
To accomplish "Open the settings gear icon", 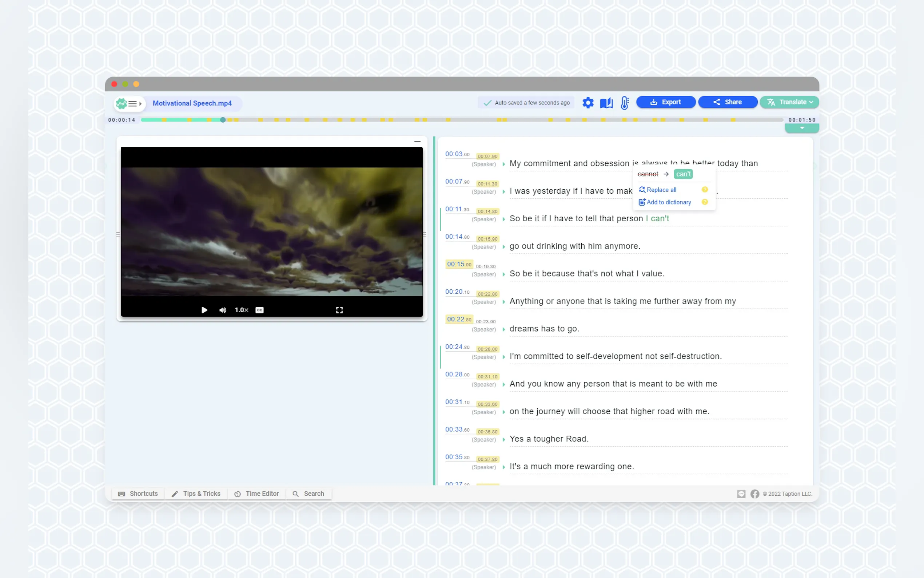I will 588,102.
